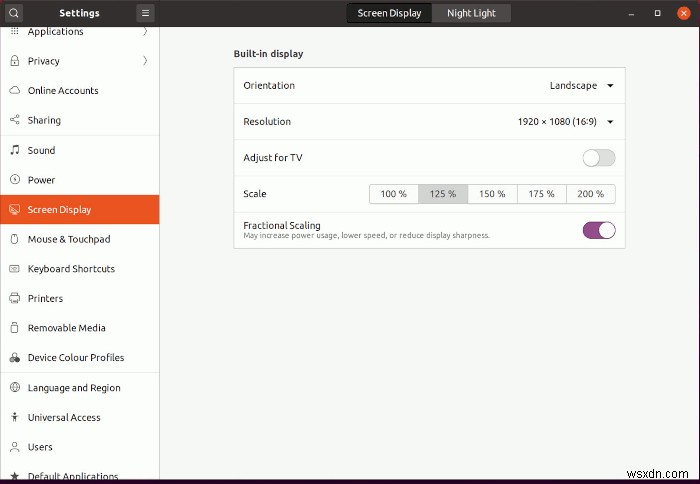Viewport: 700px width, 484px height.
Task: Switch to the Night Light tab
Action: [x=471, y=13]
